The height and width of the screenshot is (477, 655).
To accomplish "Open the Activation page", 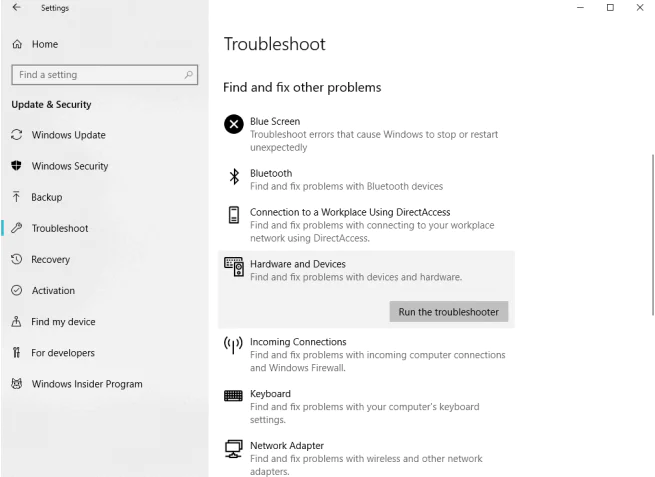I will [53, 291].
